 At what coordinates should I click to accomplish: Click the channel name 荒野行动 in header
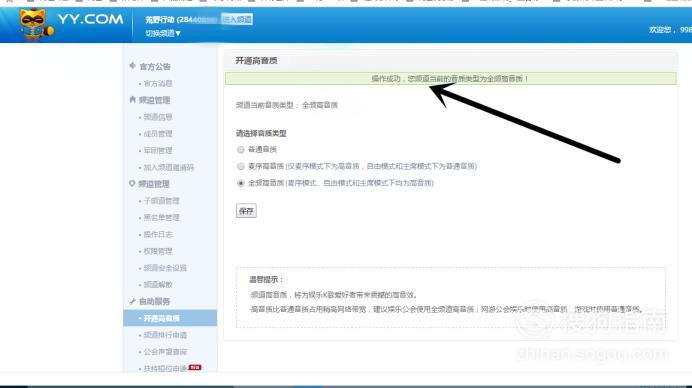coord(160,19)
